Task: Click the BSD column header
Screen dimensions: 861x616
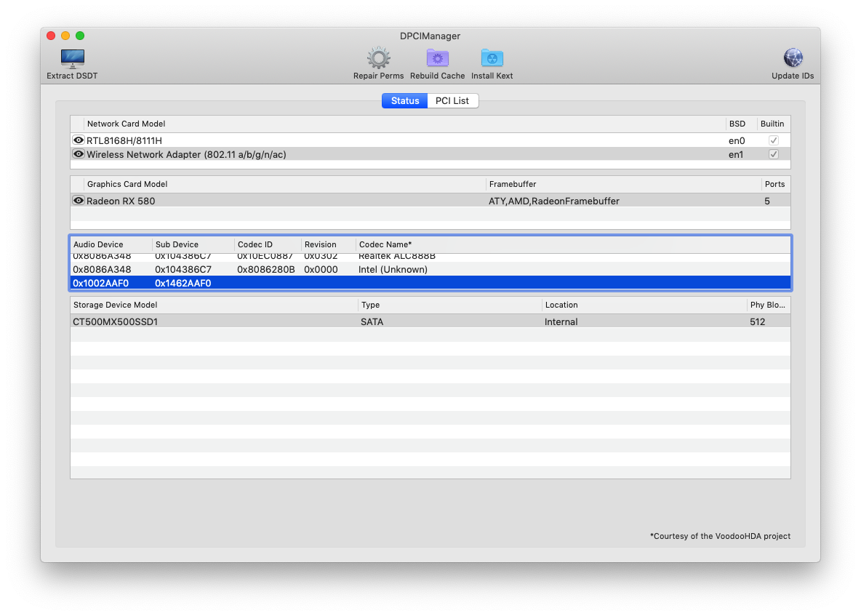Action: [741, 124]
